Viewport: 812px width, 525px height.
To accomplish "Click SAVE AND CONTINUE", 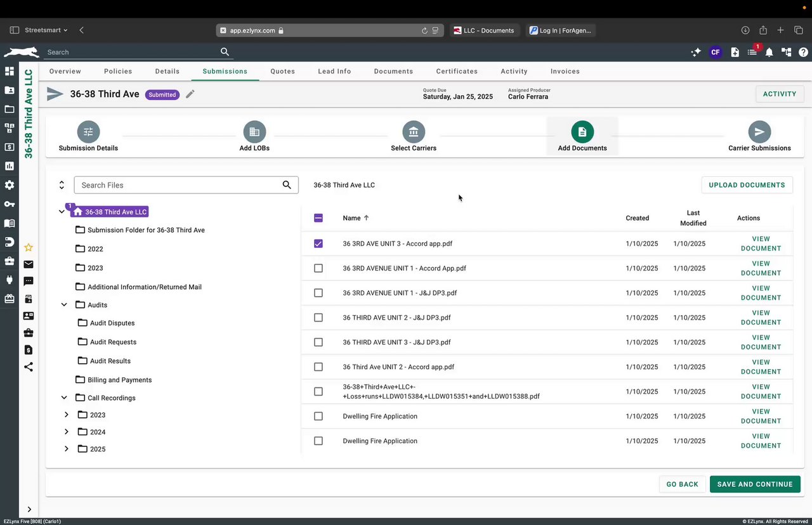I will 755,484.
